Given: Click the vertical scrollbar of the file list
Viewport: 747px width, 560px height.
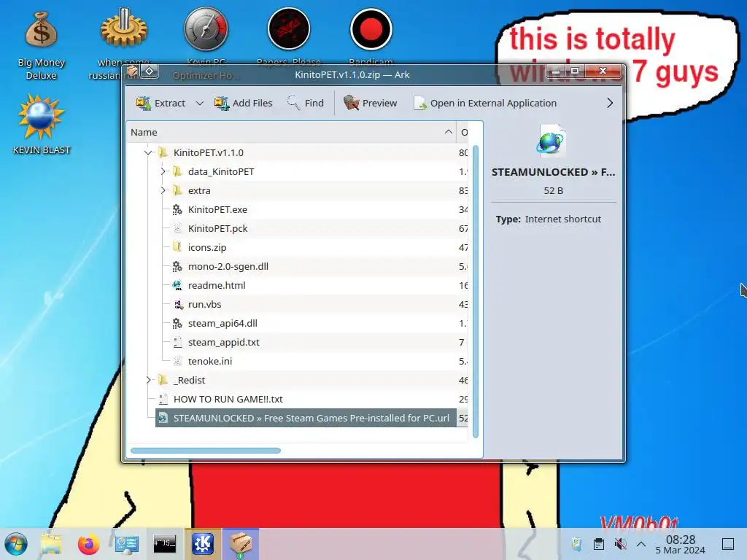Looking at the screenshot, I should tap(476, 292).
